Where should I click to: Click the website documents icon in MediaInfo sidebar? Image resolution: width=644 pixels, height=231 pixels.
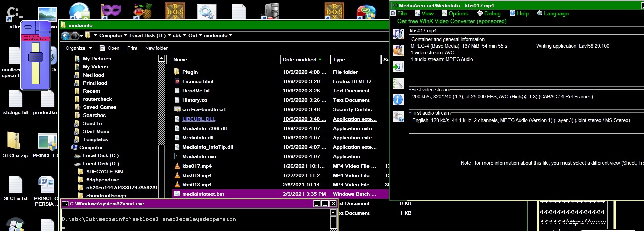coord(398,116)
